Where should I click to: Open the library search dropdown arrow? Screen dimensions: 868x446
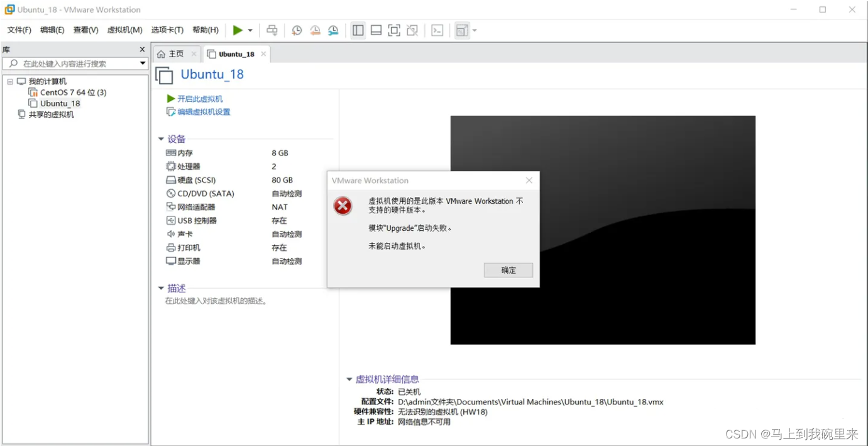click(143, 64)
